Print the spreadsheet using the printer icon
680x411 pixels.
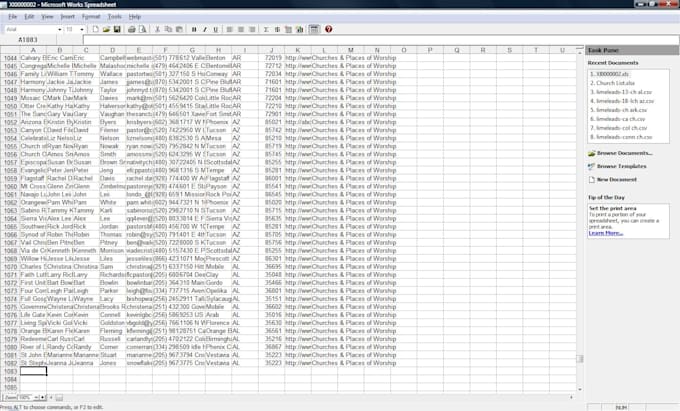(x=131, y=29)
